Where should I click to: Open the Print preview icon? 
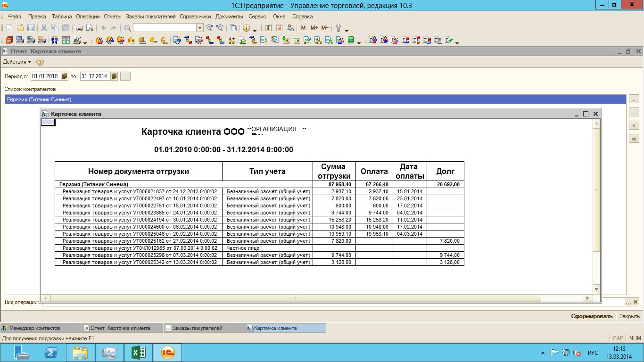coord(90,28)
